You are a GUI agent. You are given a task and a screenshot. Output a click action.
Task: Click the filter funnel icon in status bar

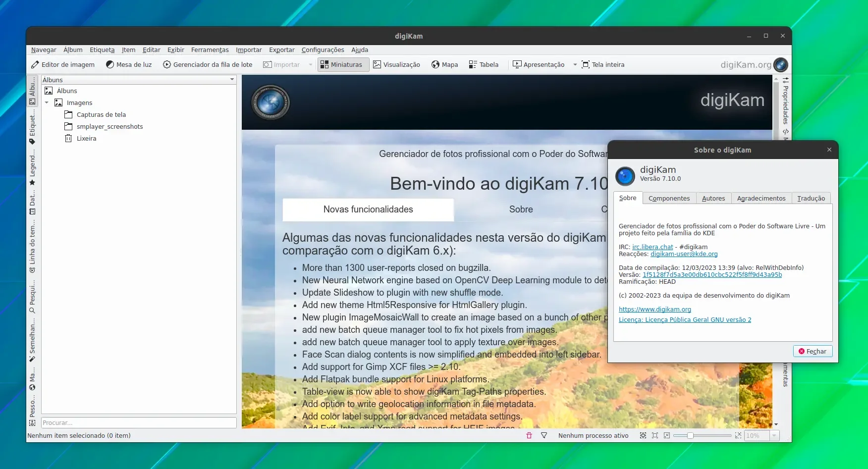544,436
